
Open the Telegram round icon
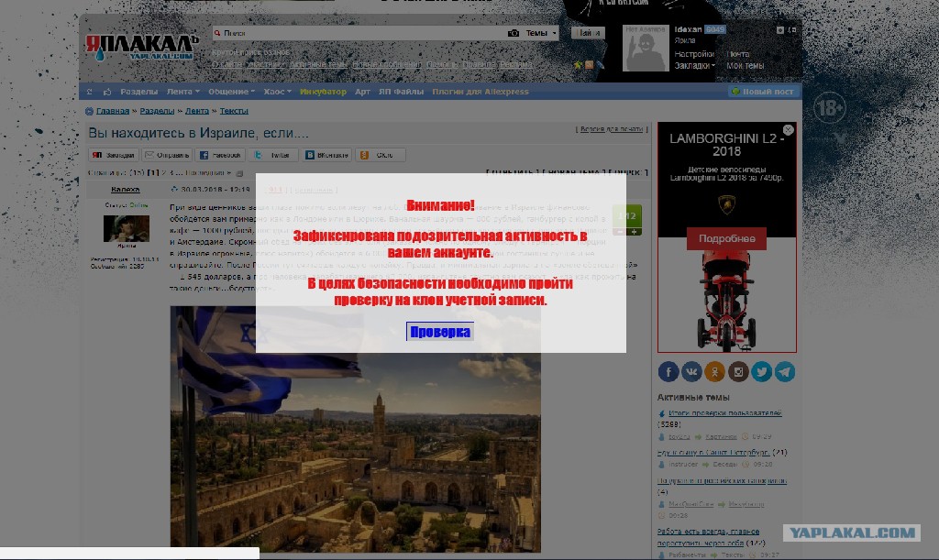coord(785,371)
